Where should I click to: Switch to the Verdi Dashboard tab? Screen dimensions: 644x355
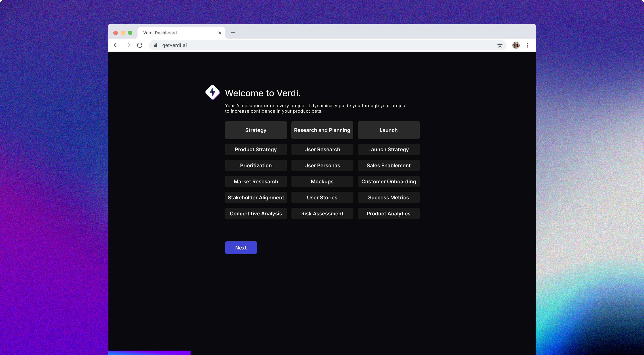[175, 33]
